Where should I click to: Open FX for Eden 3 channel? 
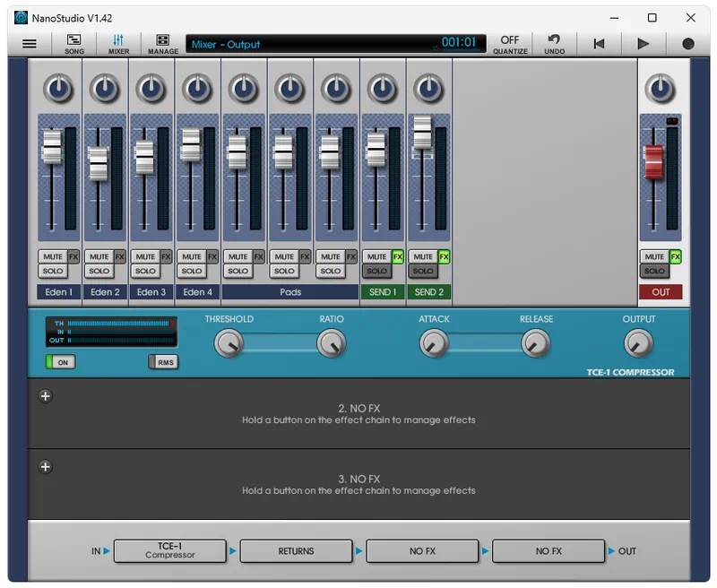point(166,256)
